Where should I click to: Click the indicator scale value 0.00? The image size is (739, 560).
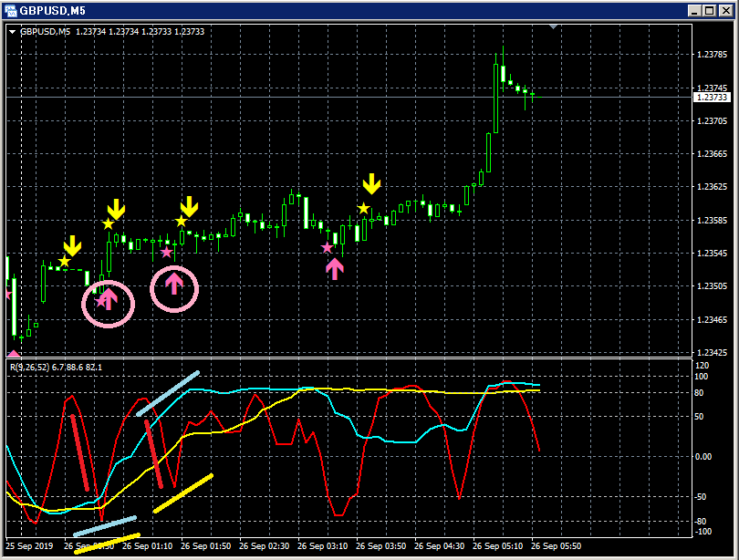703,457
